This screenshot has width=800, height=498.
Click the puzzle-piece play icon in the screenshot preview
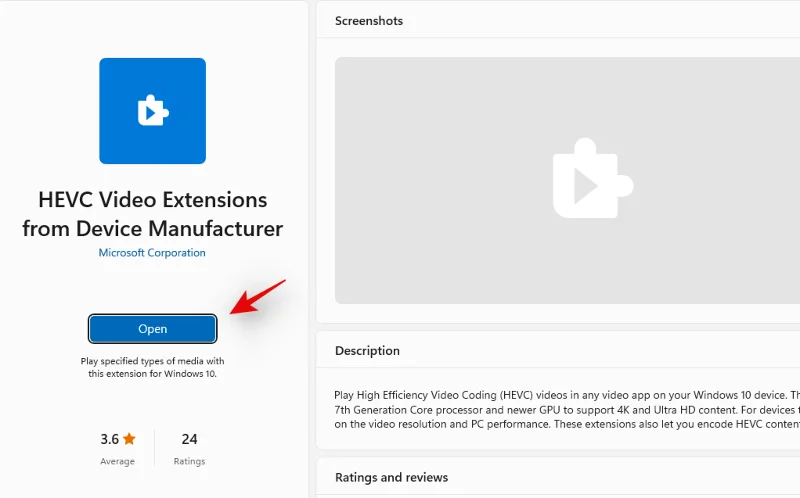tap(592, 180)
